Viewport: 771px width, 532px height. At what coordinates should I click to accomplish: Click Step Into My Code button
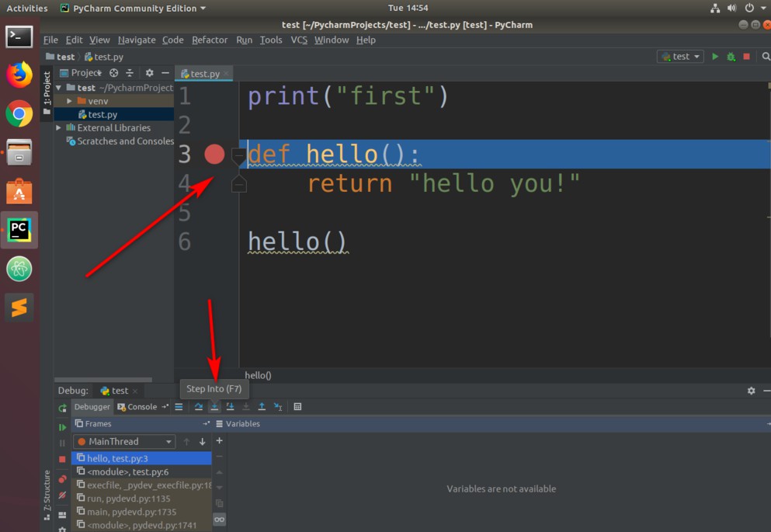click(x=230, y=407)
